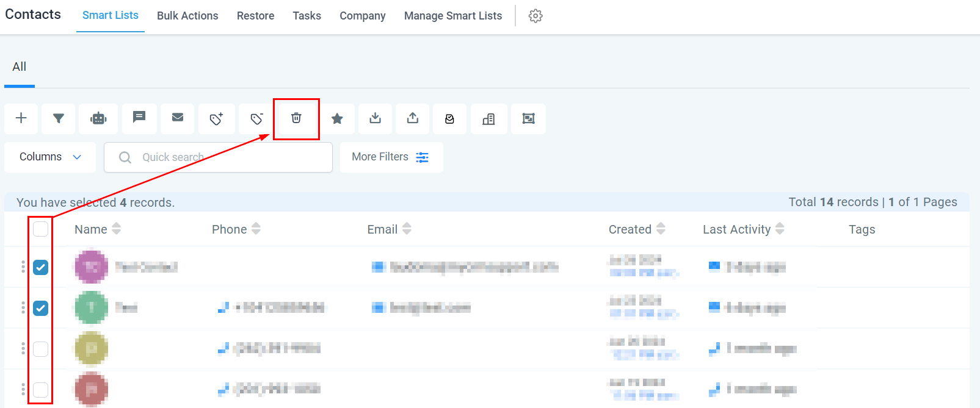
Task: Click the download import icon
Action: point(376,118)
